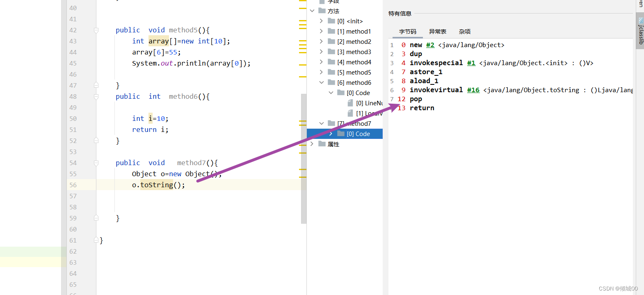Expand the [5] method5 tree node
Image resolution: width=644 pixels, height=295 pixels.
pyautogui.click(x=321, y=72)
